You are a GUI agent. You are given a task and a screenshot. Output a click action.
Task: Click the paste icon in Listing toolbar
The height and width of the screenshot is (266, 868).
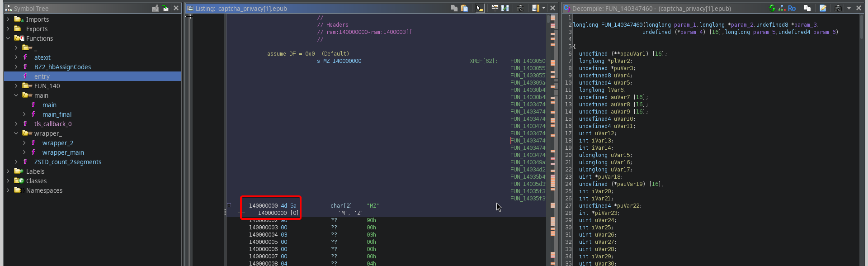click(x=464, y=8)
